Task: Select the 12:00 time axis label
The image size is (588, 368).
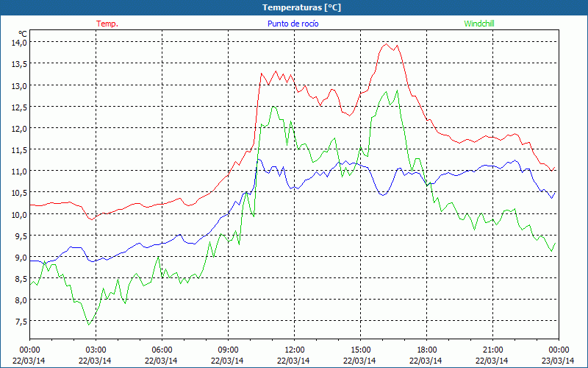Action: 294,350
